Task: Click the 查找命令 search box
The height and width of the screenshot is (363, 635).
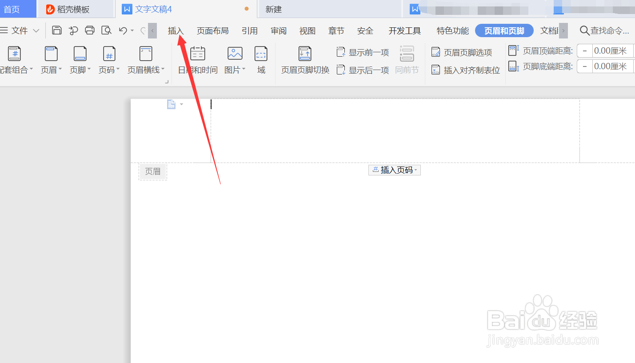Action: tap(604, 30)
